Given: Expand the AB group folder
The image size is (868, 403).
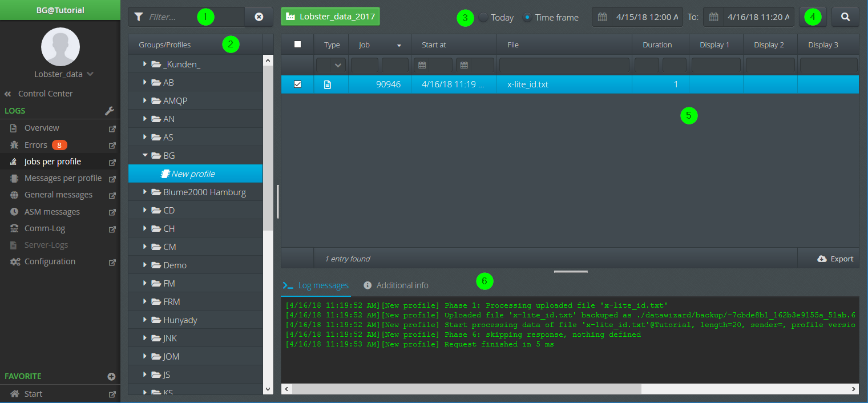Looking at the screenshot, I should pyautogui.click(x=145, y=82).
